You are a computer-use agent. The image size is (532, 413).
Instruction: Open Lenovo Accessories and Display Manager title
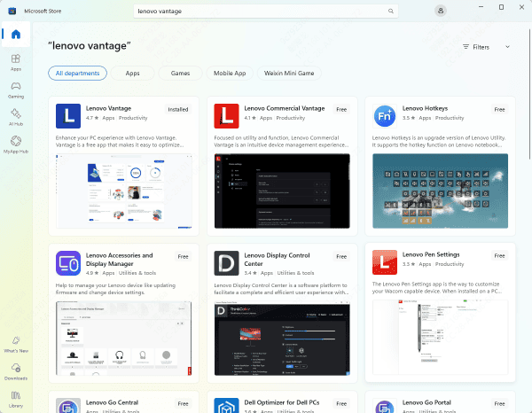[119, 260]
